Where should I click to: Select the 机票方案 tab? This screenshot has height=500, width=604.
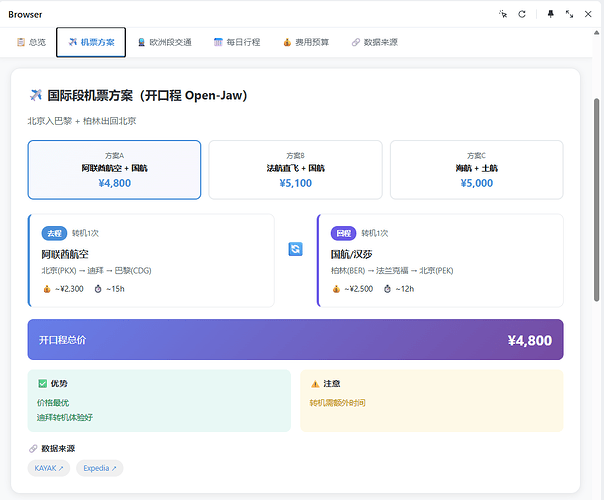[x=91, y=42]
